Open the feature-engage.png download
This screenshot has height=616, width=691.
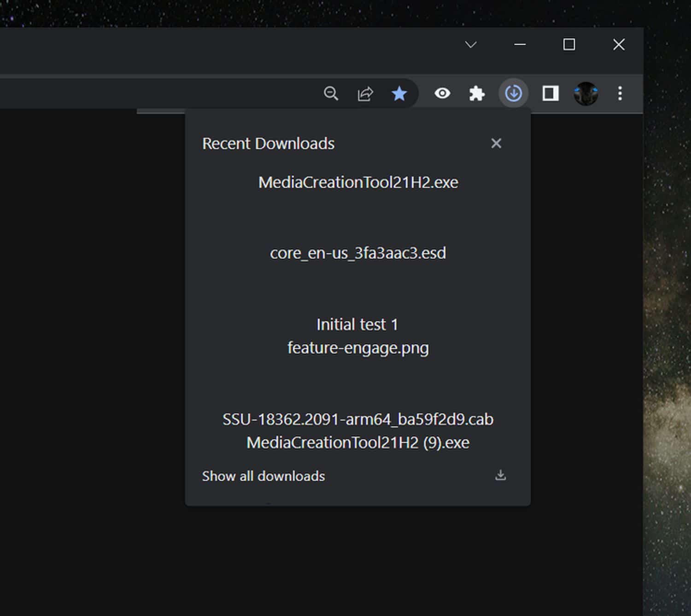click(x=358, y=348)
